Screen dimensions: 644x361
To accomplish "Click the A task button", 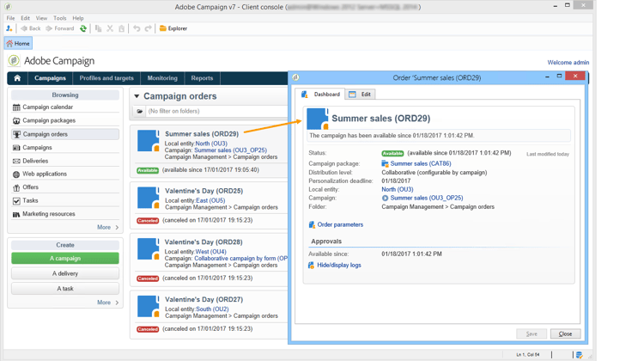I will coord(65,289).
